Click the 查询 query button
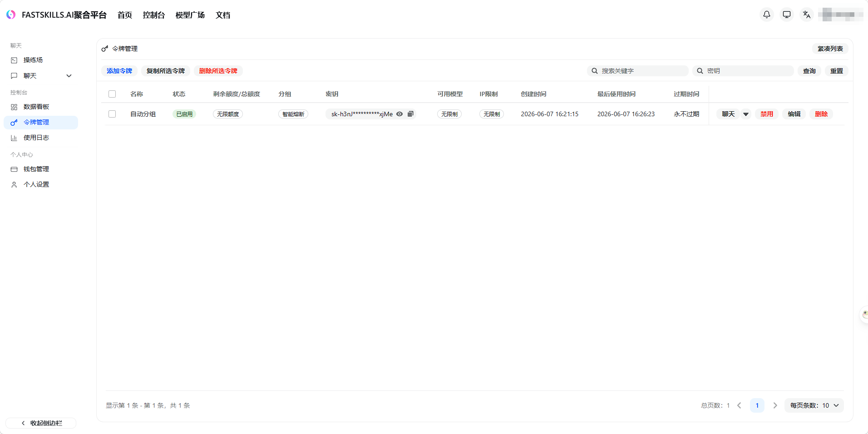Screen dimensions: 868x434 pos(809,71)
